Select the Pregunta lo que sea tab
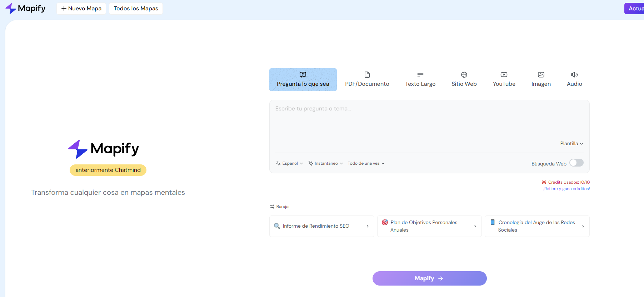This screenshot has height=297, width=644. coord(303,80)
